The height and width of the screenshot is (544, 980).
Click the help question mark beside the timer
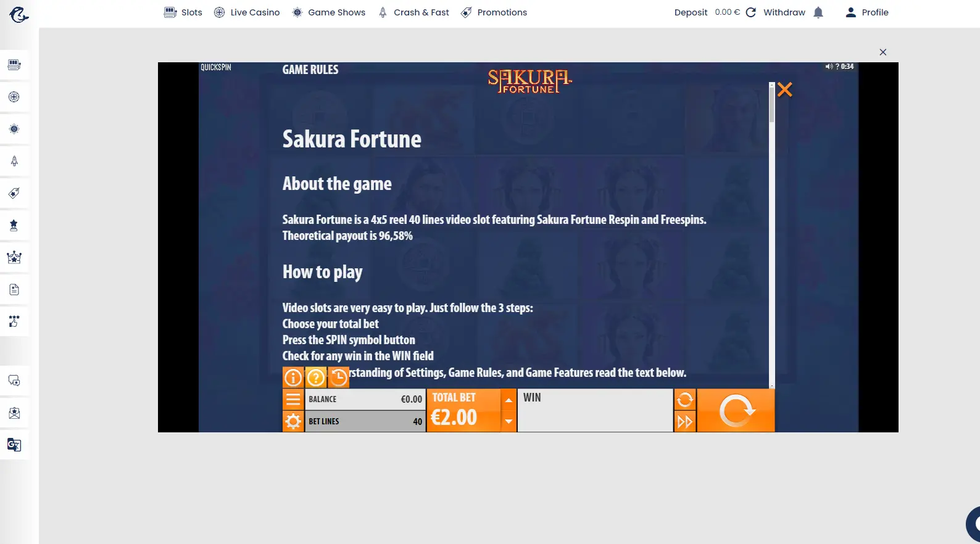[837, 67]
